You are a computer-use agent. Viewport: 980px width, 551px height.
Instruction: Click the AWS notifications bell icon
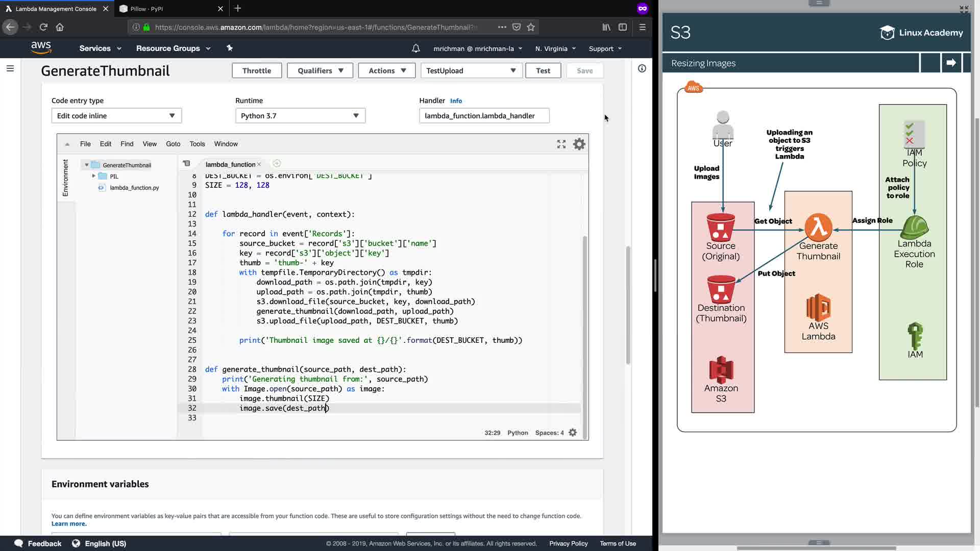tap(416, 48)
